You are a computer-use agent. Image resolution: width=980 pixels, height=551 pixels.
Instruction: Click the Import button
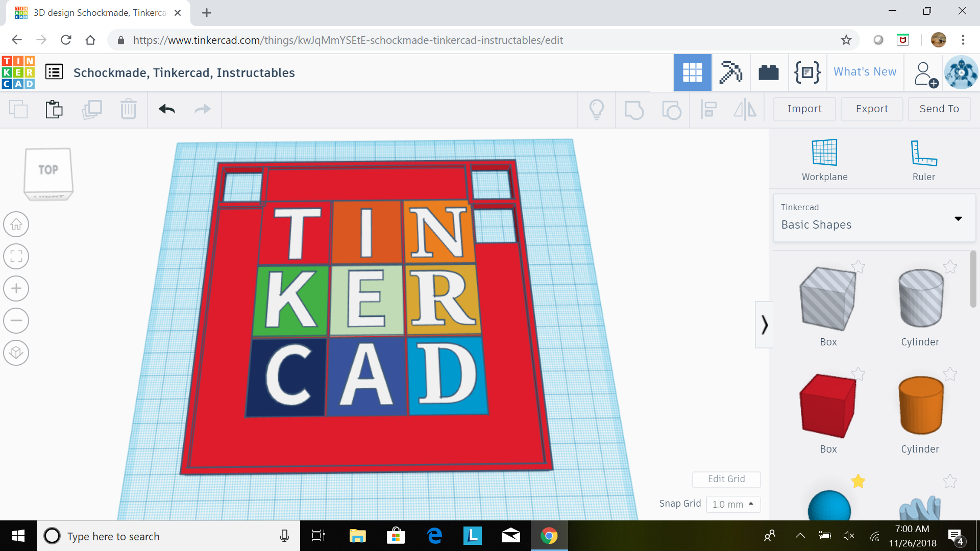(804, 109)
